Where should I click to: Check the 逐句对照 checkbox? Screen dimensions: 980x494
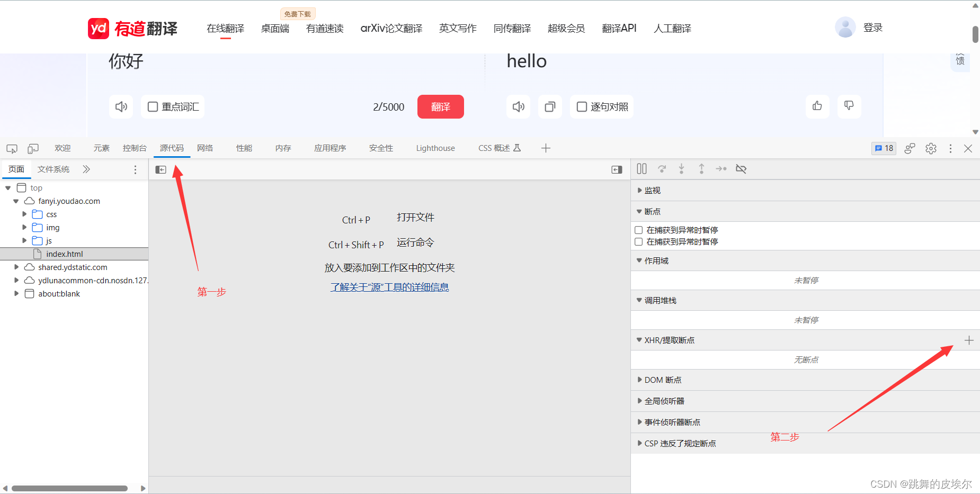[x=582, y=106]
